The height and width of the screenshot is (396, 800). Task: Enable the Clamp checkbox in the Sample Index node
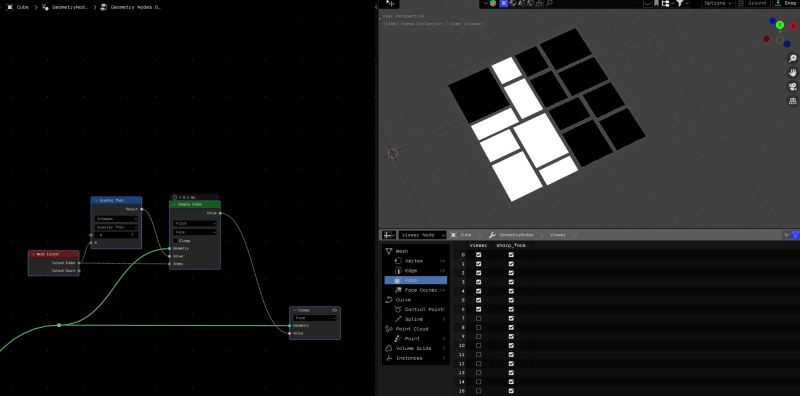click(176, 240)
